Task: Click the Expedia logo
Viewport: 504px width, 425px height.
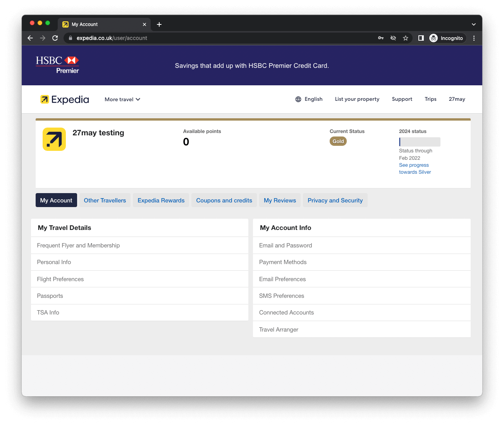Action: [65, 100]
